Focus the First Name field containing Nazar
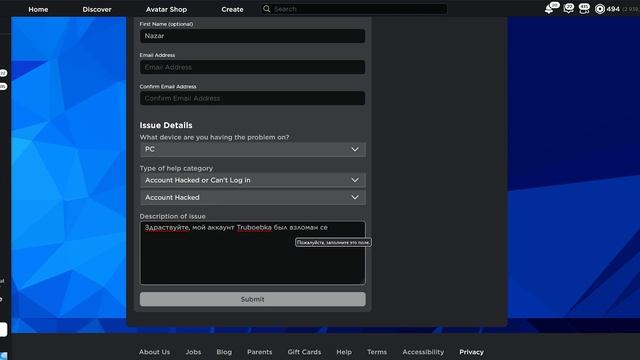 (253, 36)
